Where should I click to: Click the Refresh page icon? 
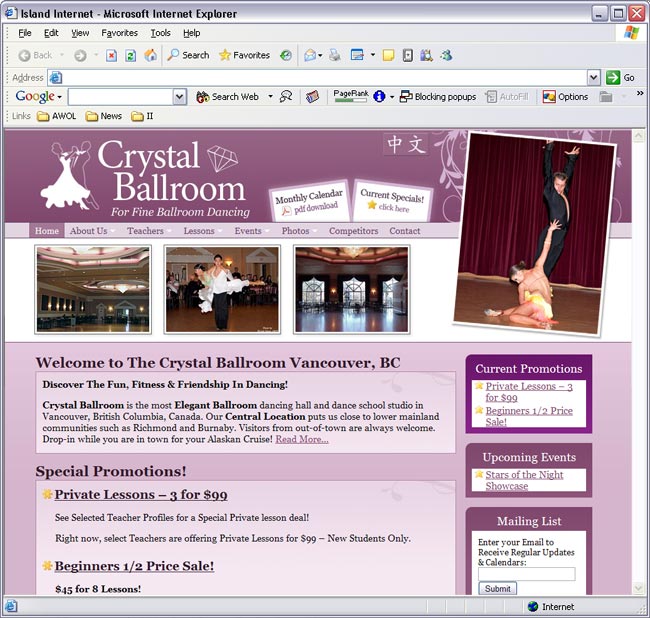(131, 55)
